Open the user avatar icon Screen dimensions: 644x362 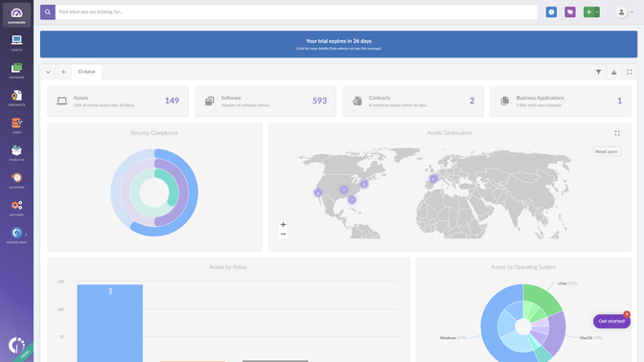621,12
